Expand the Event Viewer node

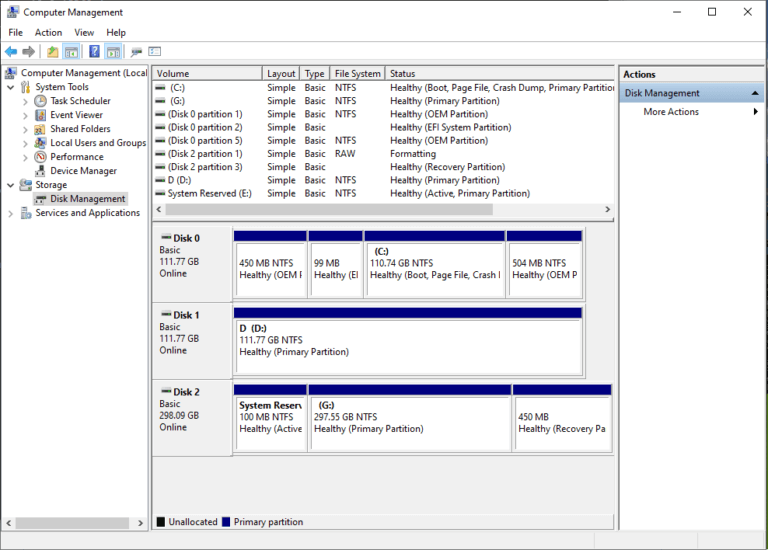25,116
